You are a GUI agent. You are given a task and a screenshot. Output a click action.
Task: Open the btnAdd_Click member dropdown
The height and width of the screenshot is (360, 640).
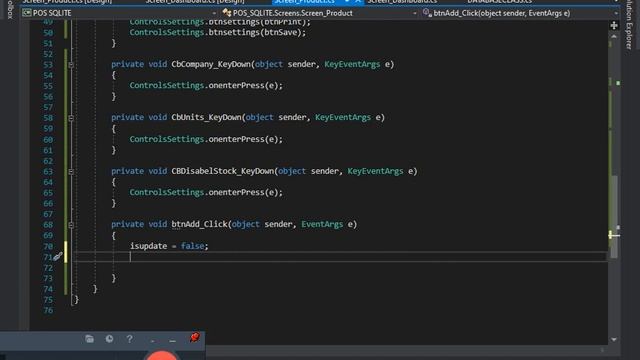coord(520,13)
